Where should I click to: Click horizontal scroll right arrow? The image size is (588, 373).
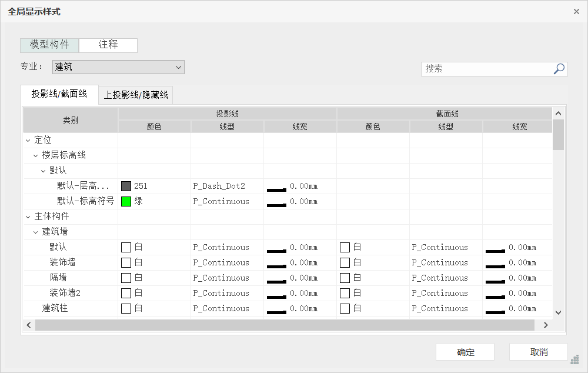[x=546, y=325]
